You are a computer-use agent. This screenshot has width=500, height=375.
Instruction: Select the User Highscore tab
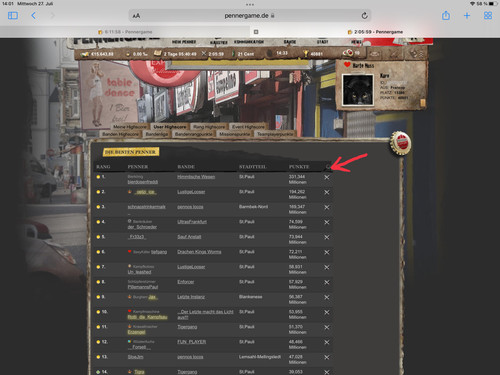[170, 127]
